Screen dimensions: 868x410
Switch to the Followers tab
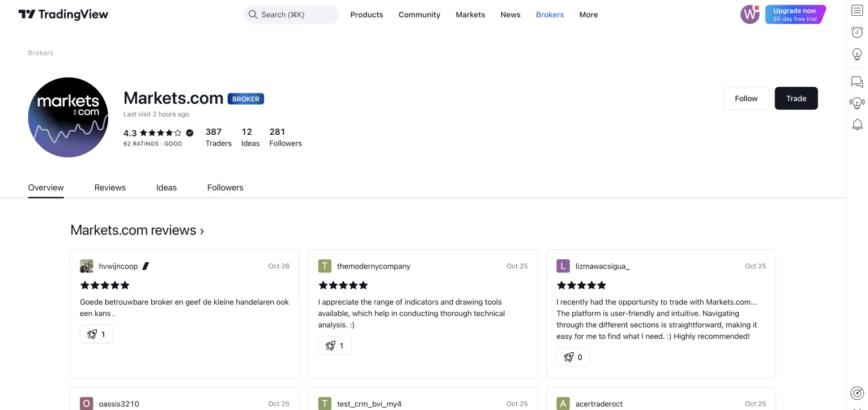[x=225, y=187]
